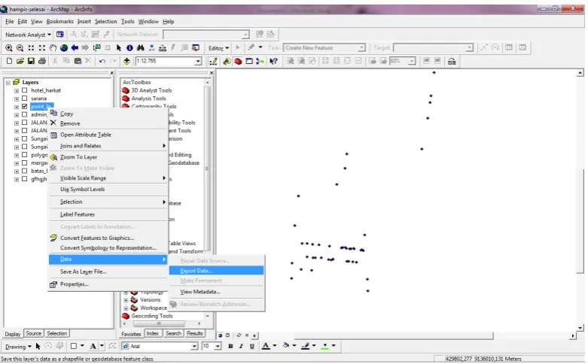Go back to previous extent arrow
The image size is (588, 364).
coord(75,48)
